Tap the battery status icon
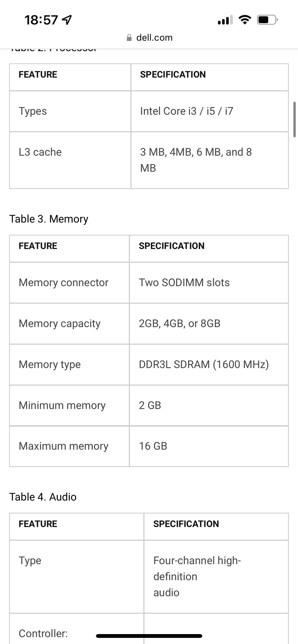 coord(267,20)
